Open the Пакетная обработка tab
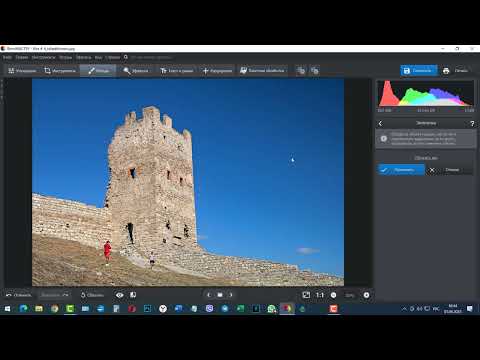This screenshot has height=360, width=480. pos(263,71)
